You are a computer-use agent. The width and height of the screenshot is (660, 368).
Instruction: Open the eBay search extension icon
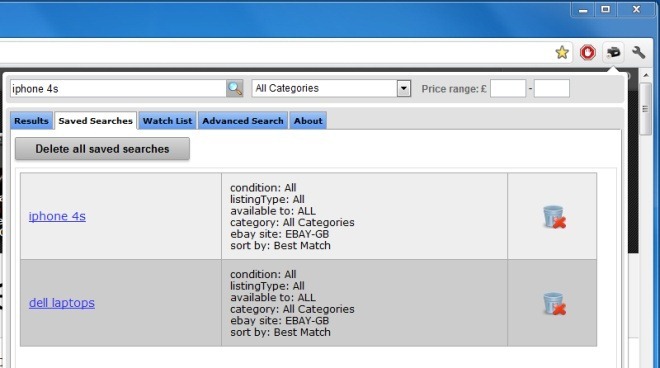tap(614, 53)
